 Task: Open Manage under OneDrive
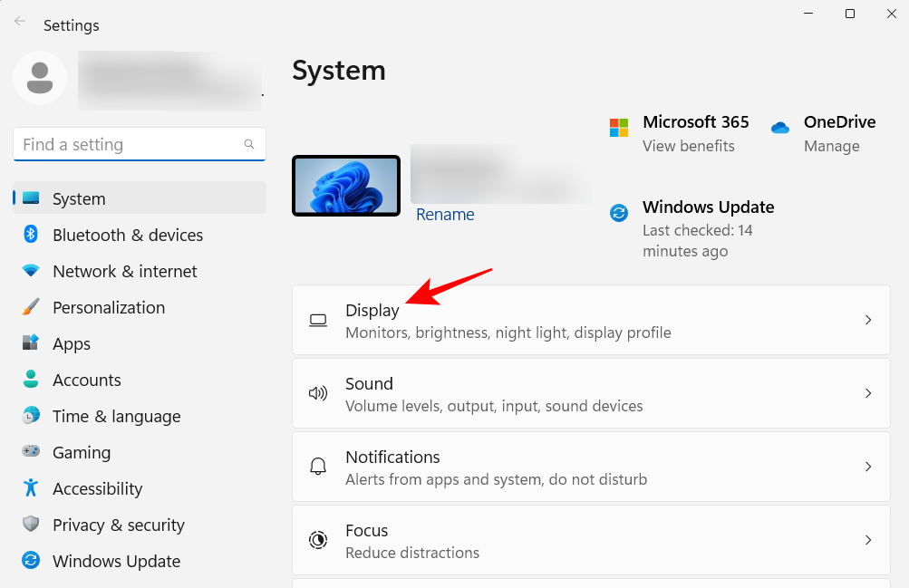(833, 146)
